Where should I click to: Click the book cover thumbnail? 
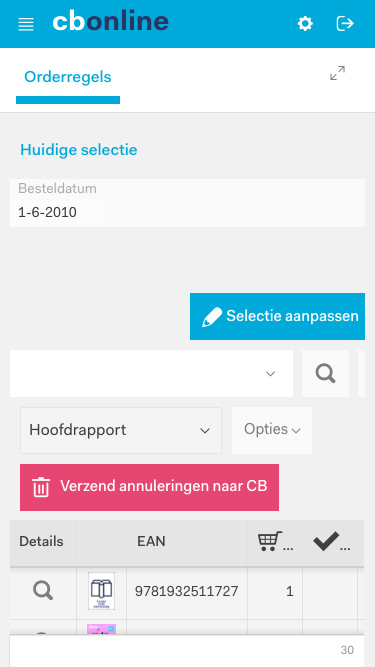(x=101, y=591)
